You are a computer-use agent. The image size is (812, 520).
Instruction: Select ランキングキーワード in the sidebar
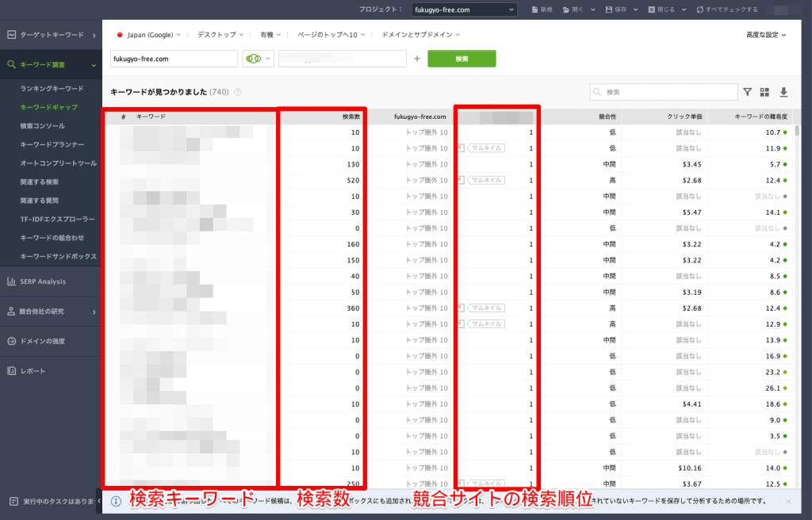click(52, 89)
